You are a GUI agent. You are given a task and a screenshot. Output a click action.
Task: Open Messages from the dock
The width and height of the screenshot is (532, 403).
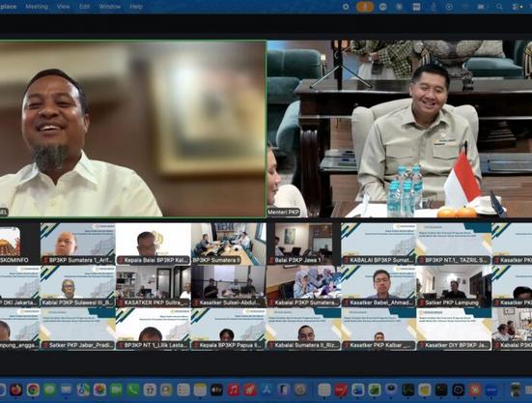coord(49,389)
